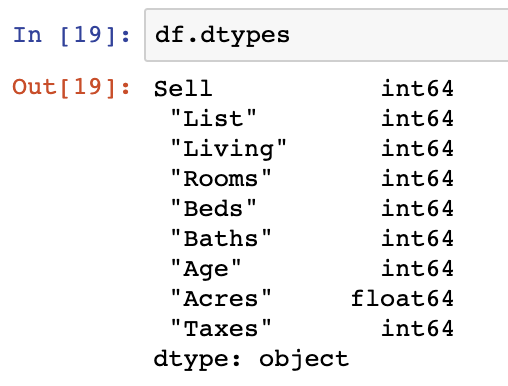The width and height of the screenshot is (508, 386).
Task: Click the "Beds" column name text
Action: tap(213, 208)
